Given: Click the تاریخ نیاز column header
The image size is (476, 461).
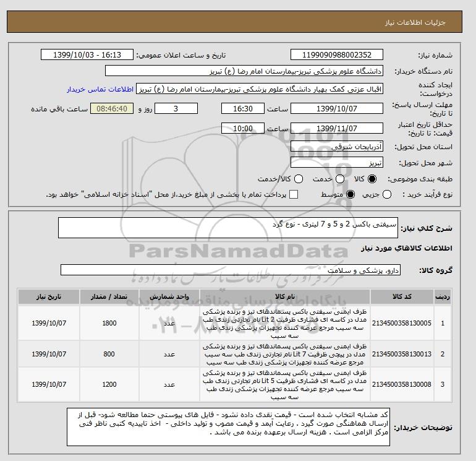Looking at the screenshot, I should [49, 296].
